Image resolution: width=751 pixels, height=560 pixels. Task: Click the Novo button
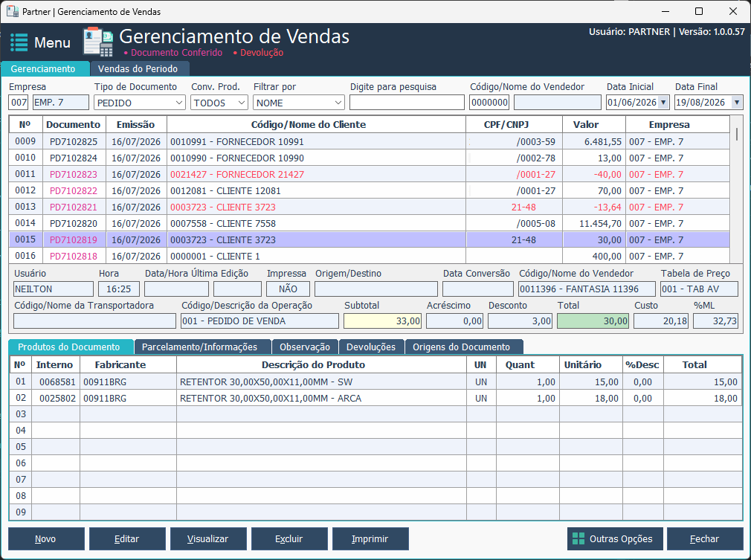coord(46,539)
